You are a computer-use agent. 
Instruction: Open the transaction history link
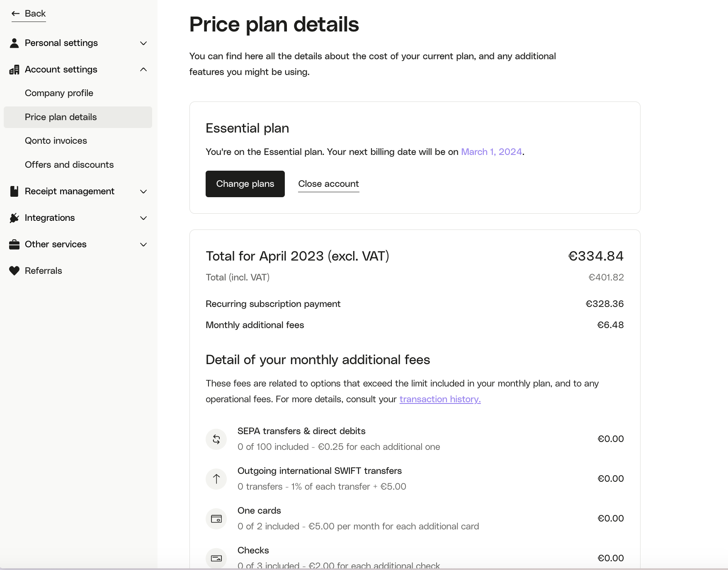pyautogui.click(x=440, y=399)
